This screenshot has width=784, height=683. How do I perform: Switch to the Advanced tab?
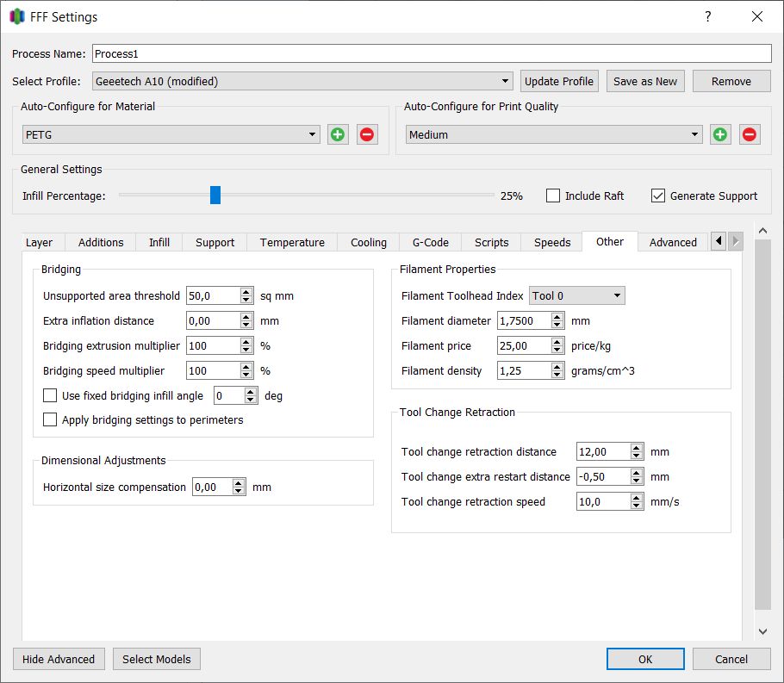[x=673, y=243]
